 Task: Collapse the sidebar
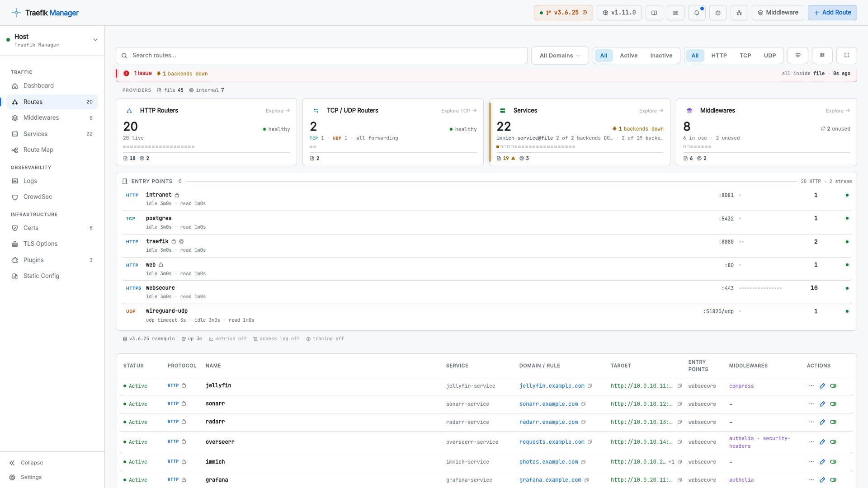click(x=26, y=463)
